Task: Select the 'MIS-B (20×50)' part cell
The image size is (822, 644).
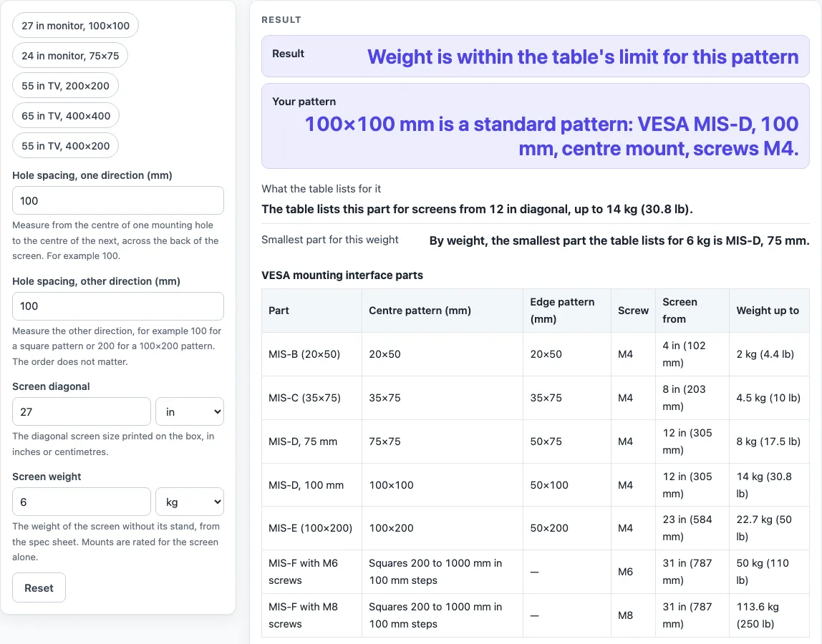Action: point(312,354)
